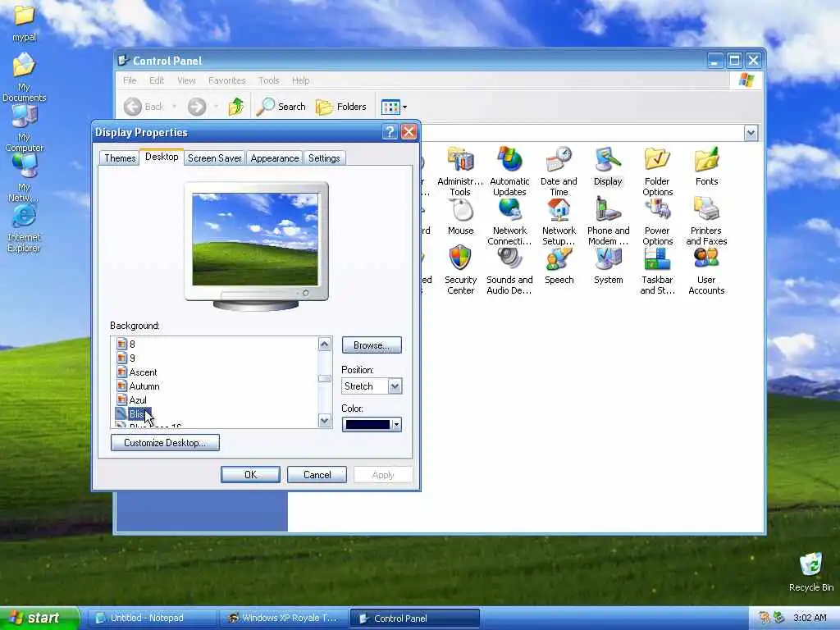Viewport: 840px width, 630px height.
Task: Open the Display icon in Control Panel
Action: pyautogui.click(x=608, y=167)
